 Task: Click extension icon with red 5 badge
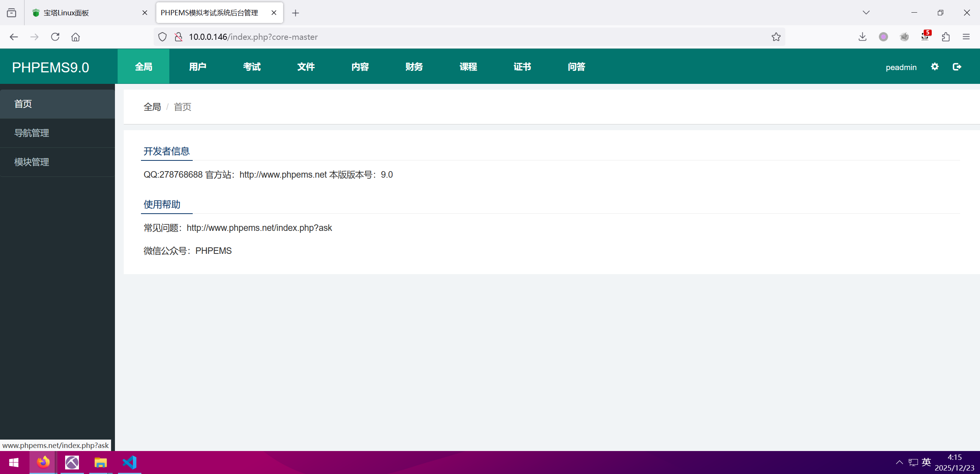(926, 36)
